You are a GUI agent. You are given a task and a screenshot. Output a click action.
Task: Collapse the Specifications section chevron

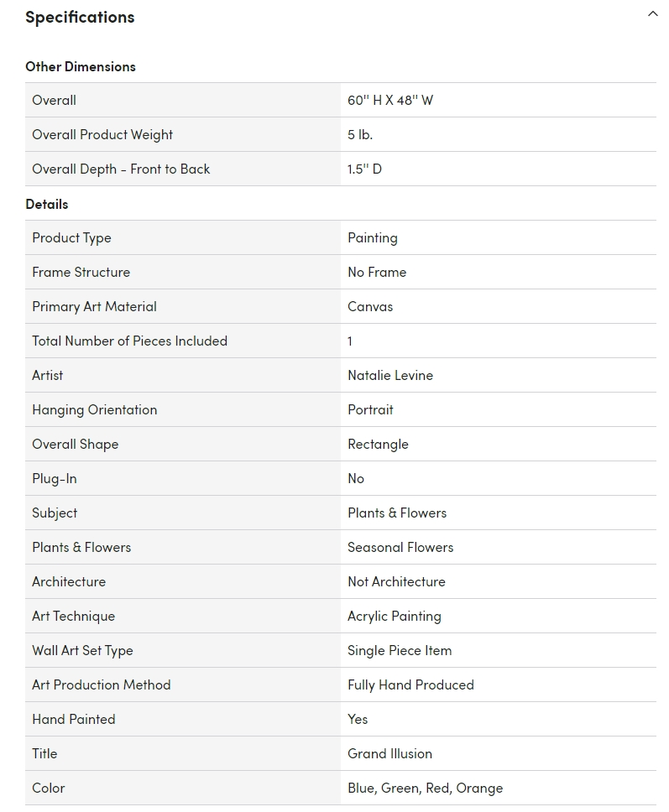(652, 14)
